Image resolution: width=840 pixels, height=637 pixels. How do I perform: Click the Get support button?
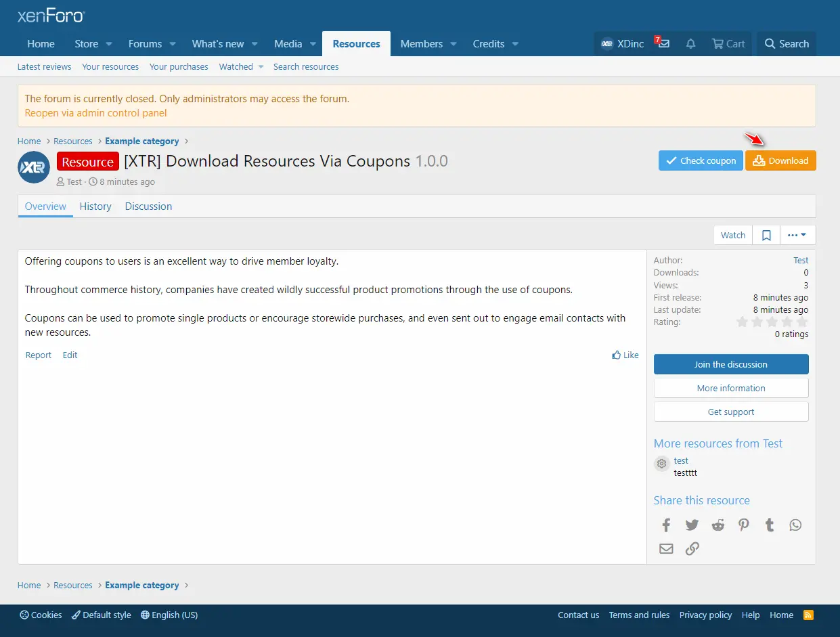[731, 412]
